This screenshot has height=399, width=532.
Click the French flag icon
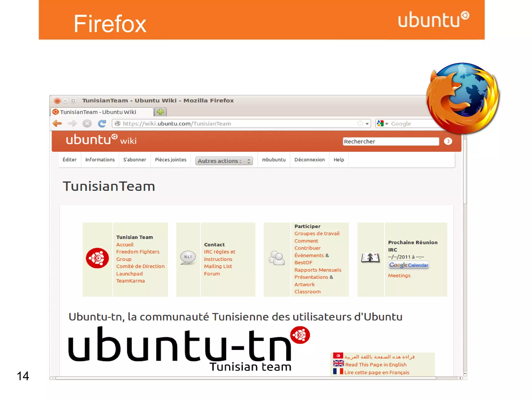coord(338,371)
